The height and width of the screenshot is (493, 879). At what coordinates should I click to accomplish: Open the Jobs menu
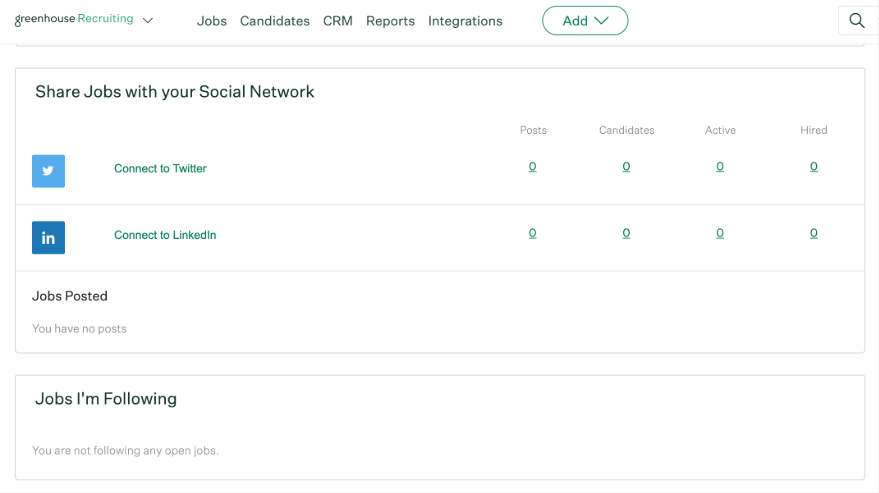pos(212,21)
